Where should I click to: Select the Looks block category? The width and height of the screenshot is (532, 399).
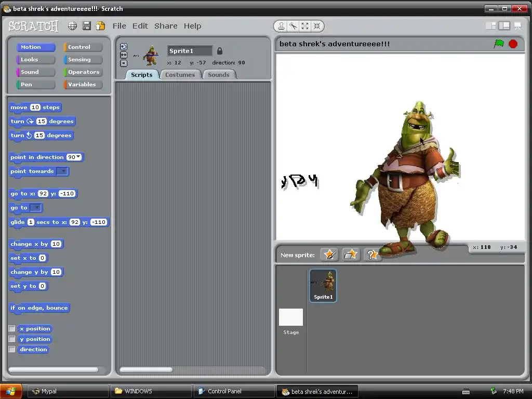tap(36, 59)
